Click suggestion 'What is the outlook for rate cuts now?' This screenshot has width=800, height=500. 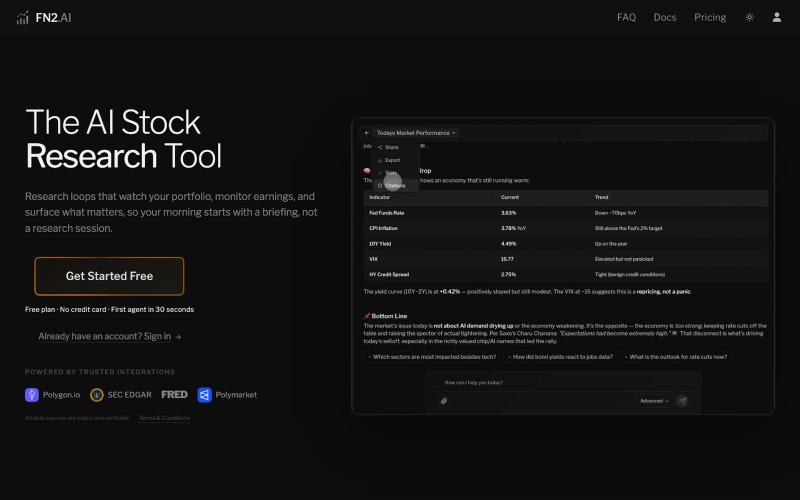[x=678, y=357]
